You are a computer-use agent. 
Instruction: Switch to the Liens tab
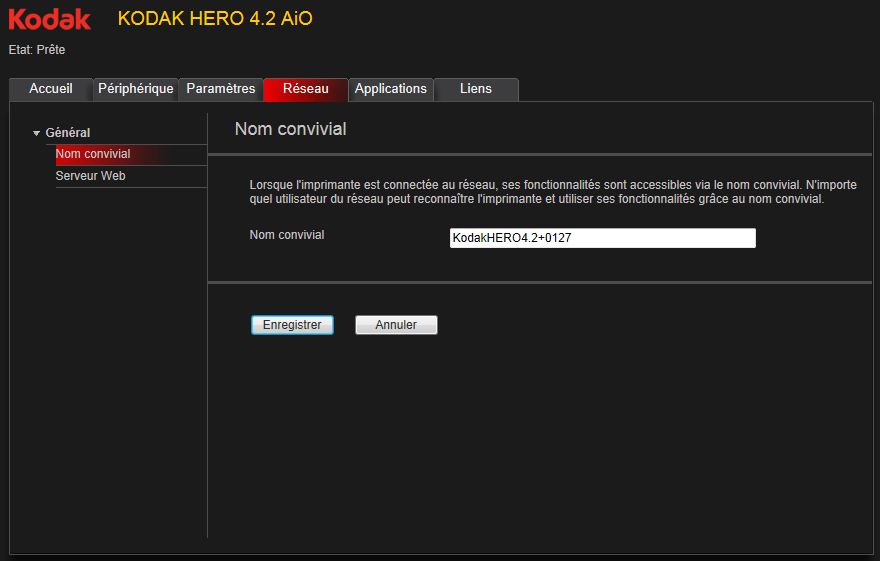coord(476,89)
